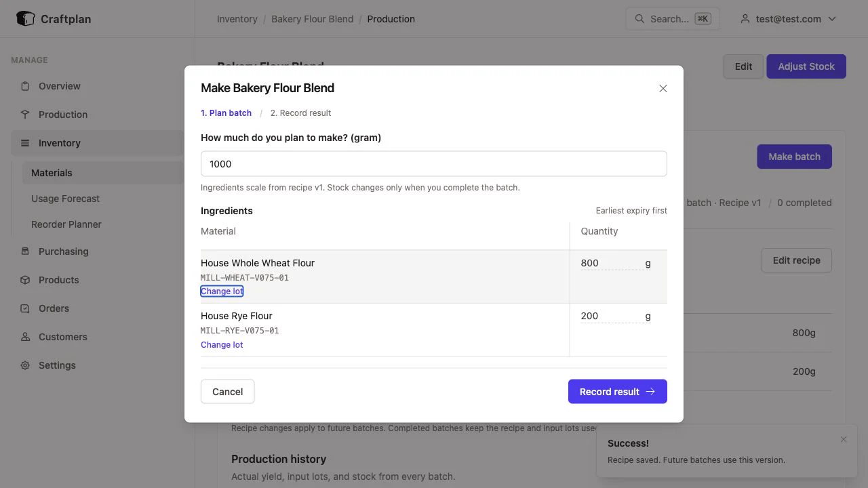This screenshot has height=488, width=868.
Task: Click the Production history heading
Action: [x=279, y=459]
